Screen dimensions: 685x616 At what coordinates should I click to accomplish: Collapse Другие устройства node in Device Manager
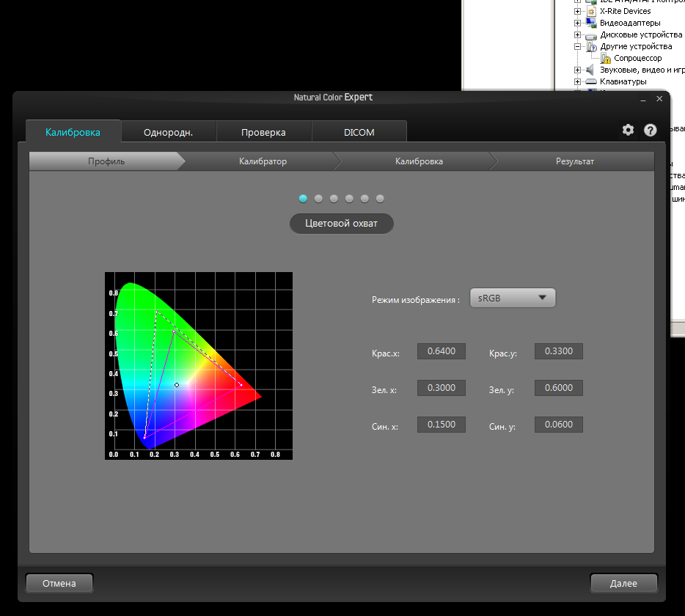(x=577, y=46)
